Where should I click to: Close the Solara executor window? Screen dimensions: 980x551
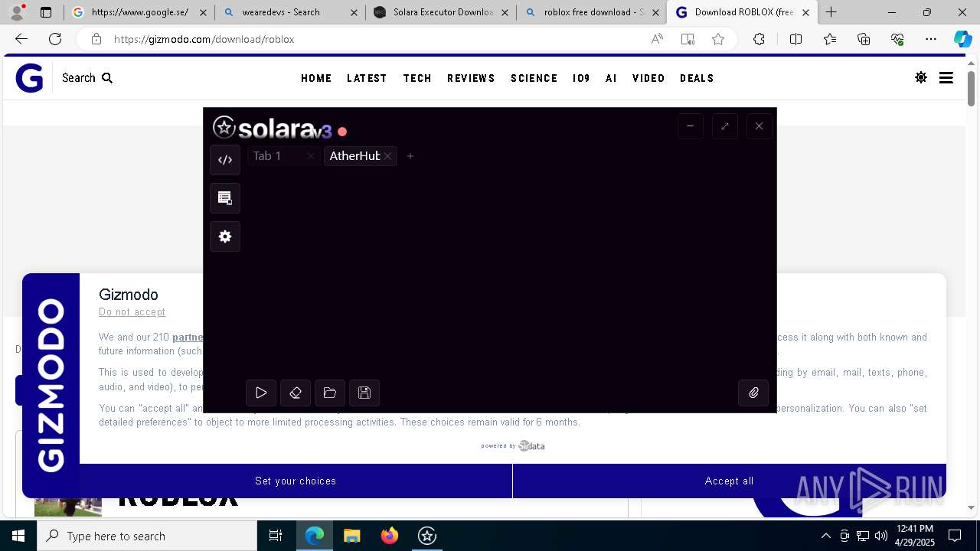pos(759,126)
